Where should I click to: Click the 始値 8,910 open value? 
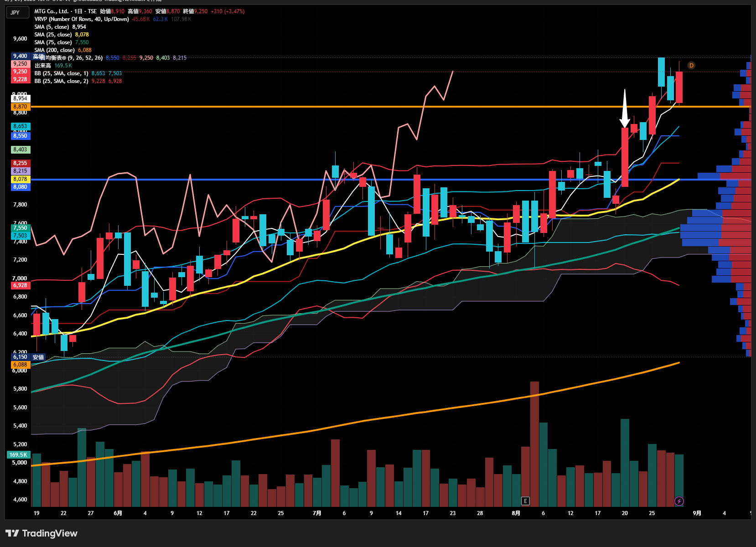coord(112,11)
